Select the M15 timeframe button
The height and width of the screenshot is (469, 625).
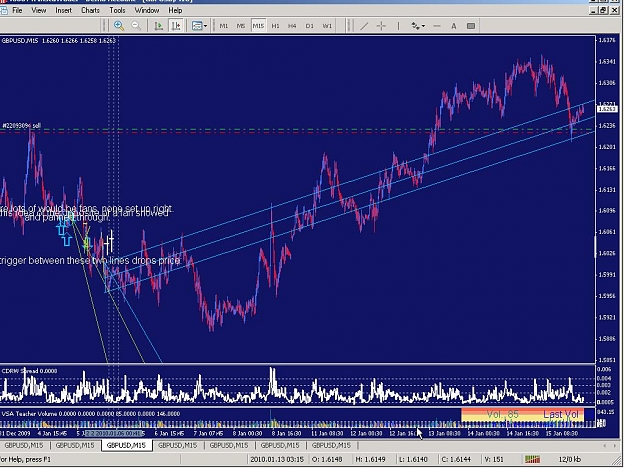[258, 26]
